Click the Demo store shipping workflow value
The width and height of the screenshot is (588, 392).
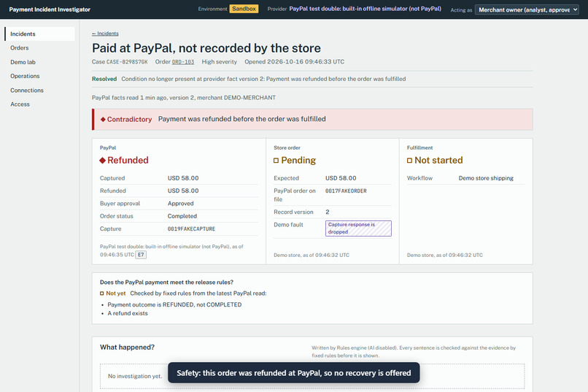click(x=486, y=178)
